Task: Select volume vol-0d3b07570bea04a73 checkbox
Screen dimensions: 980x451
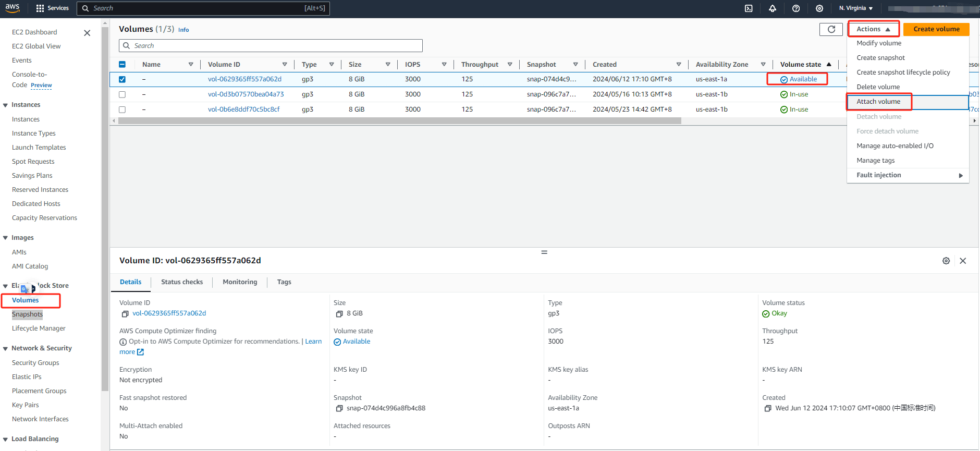Action: point(122,94)
